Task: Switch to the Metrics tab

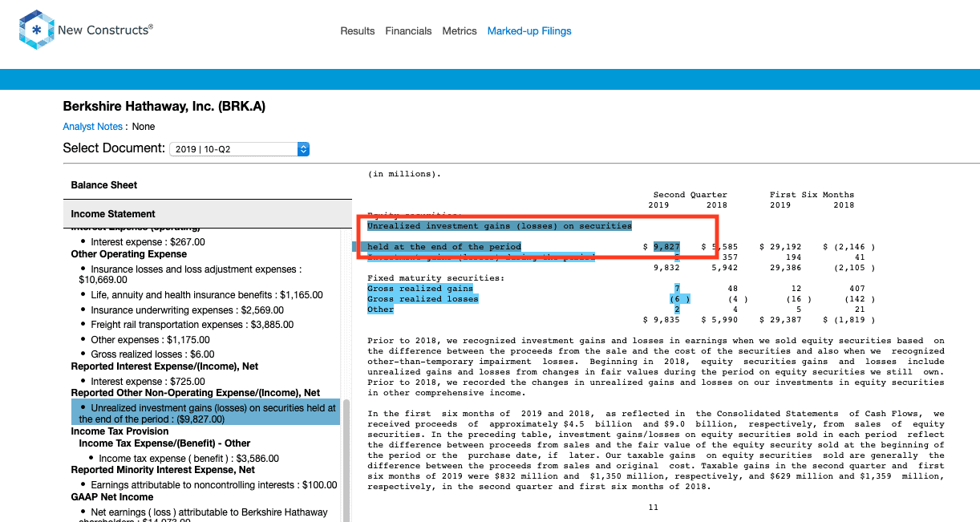Action: [460, 31]
